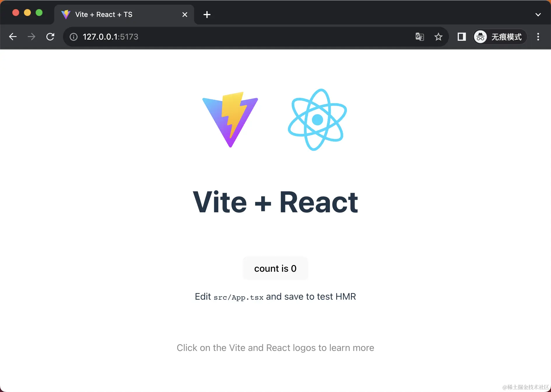This screenshot has width=551, height=392.
Task: Open new tab with plus button
Action: point(207,15)
